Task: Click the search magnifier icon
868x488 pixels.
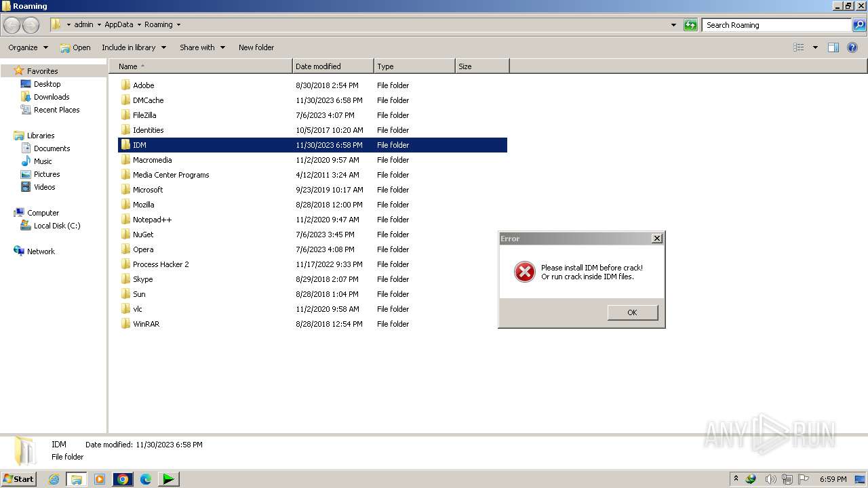Action: (x=859, y=25)
